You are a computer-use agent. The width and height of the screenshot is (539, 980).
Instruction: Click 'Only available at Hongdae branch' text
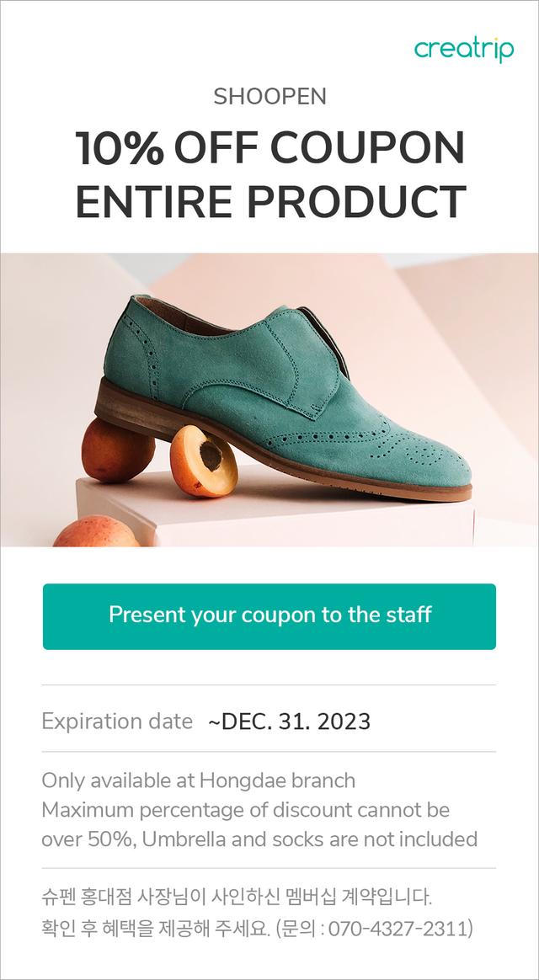pos(198,780)
